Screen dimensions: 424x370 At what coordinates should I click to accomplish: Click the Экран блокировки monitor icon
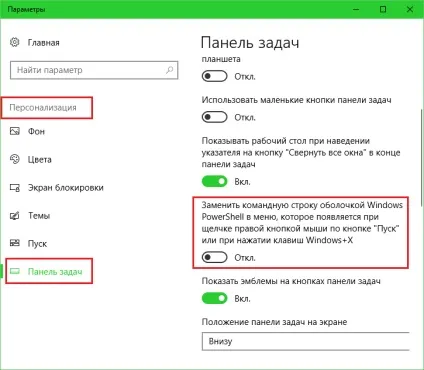(15, 188)
